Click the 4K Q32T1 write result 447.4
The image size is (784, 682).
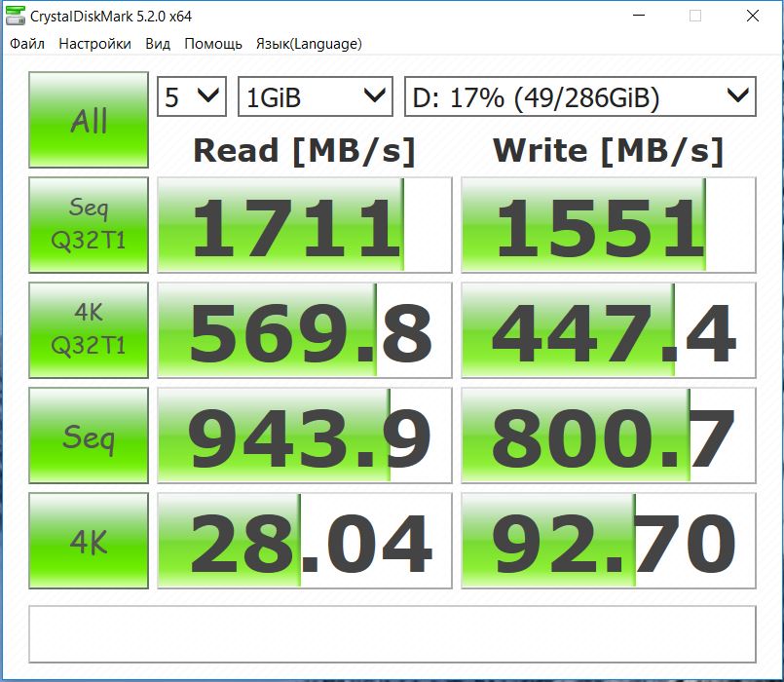(x=609, y=330)
